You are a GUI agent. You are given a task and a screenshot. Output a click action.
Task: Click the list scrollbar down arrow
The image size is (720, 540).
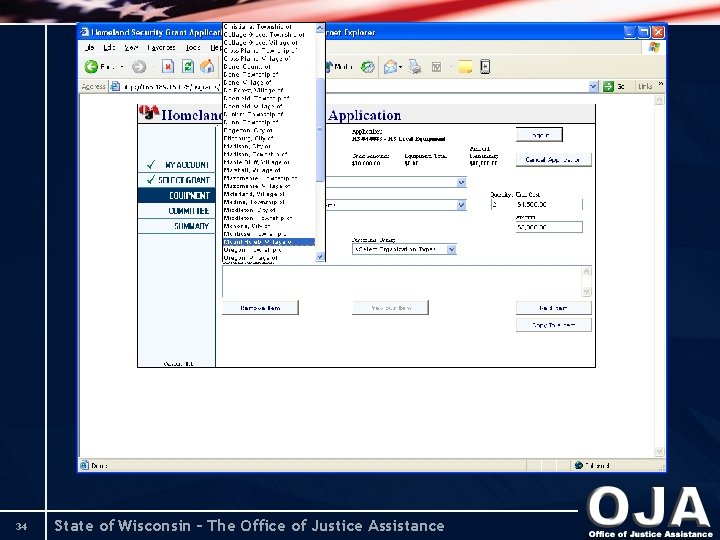(320, 257)
